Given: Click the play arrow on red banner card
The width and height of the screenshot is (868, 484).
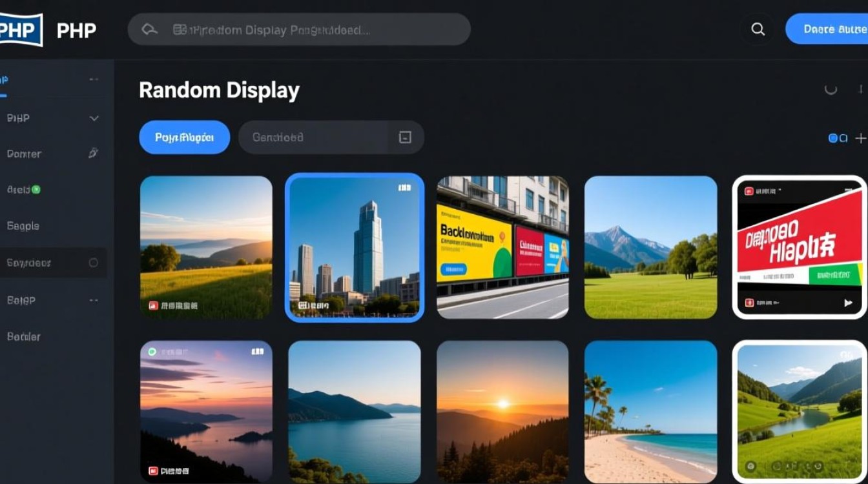Looking at the screenshot, I should [x=848, y=302].
